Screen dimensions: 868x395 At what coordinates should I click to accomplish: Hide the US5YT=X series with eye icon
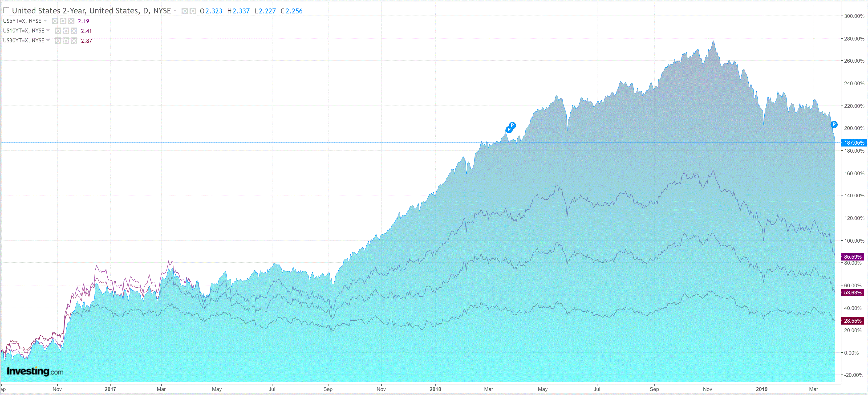(x=55, y=21)
